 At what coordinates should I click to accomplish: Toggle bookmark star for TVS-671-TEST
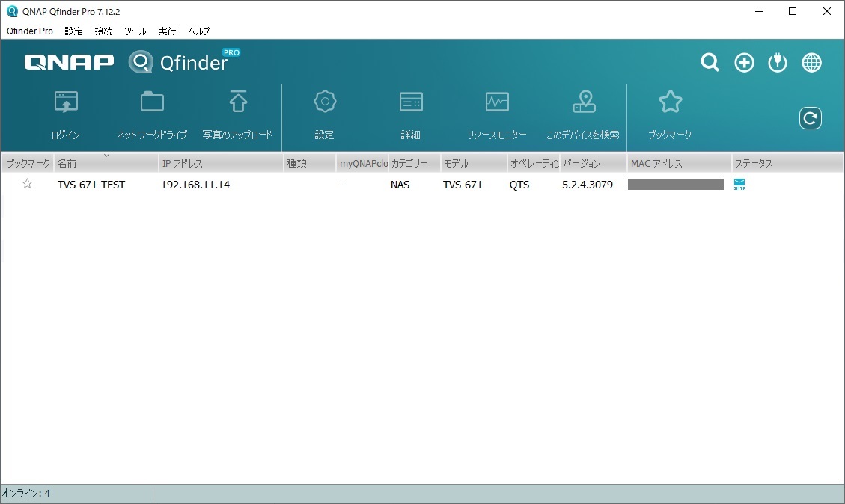click(x=27, y=184)
